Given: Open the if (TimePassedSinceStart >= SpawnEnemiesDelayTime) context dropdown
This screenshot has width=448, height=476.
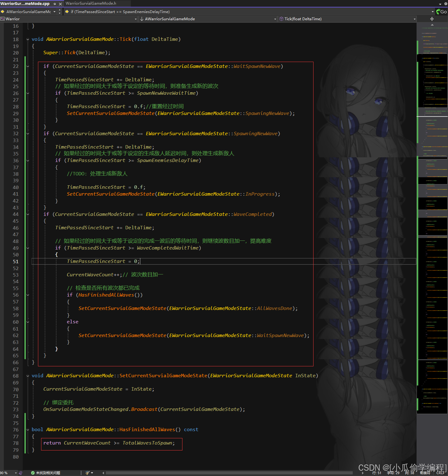Looking at the screenshot, I should (x=432, y=12).
